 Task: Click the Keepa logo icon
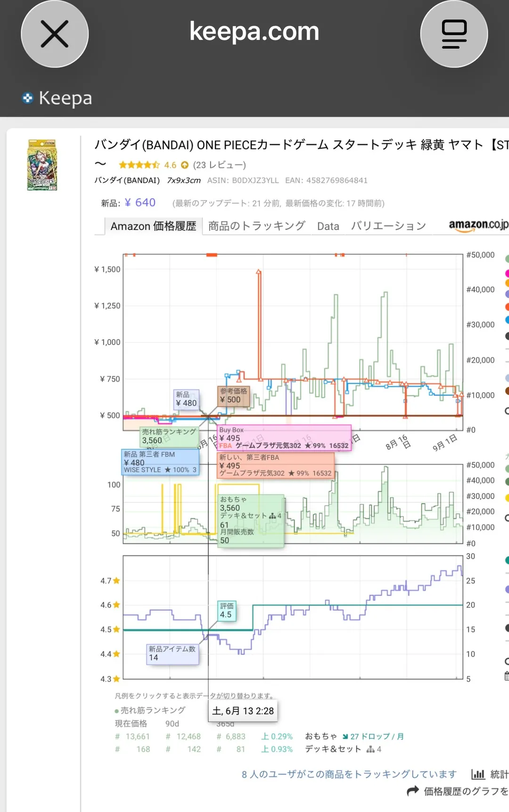point(28,98)
